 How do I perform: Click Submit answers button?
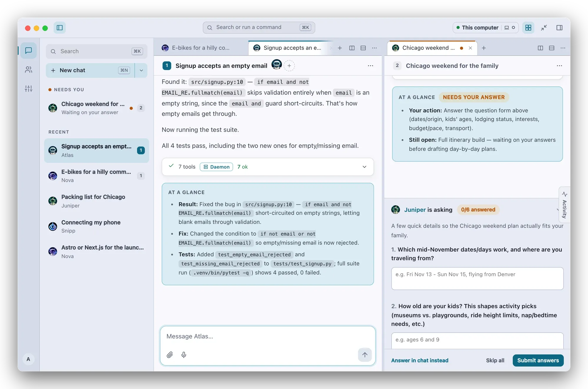pos(538,361)
